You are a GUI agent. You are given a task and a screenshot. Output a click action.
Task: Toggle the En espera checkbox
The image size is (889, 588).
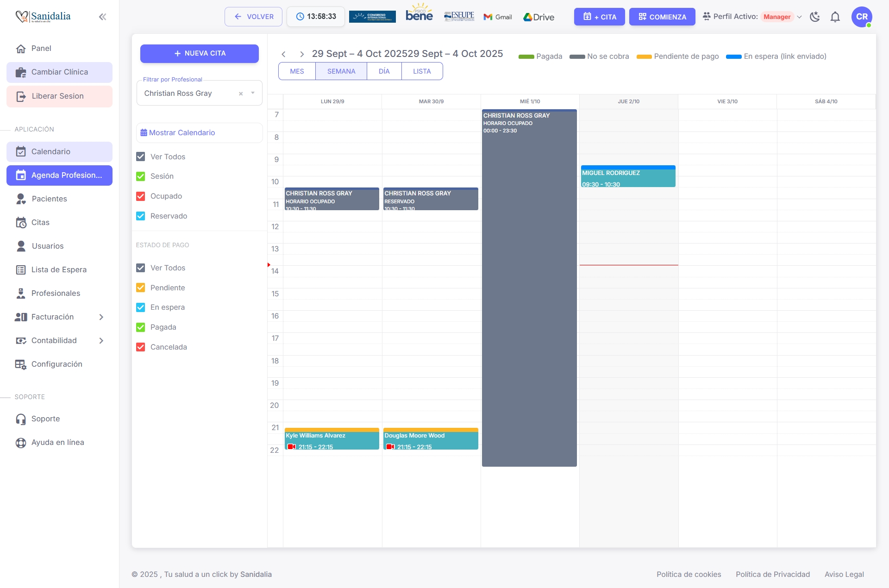pyautogui.click(x=140, y=307)
